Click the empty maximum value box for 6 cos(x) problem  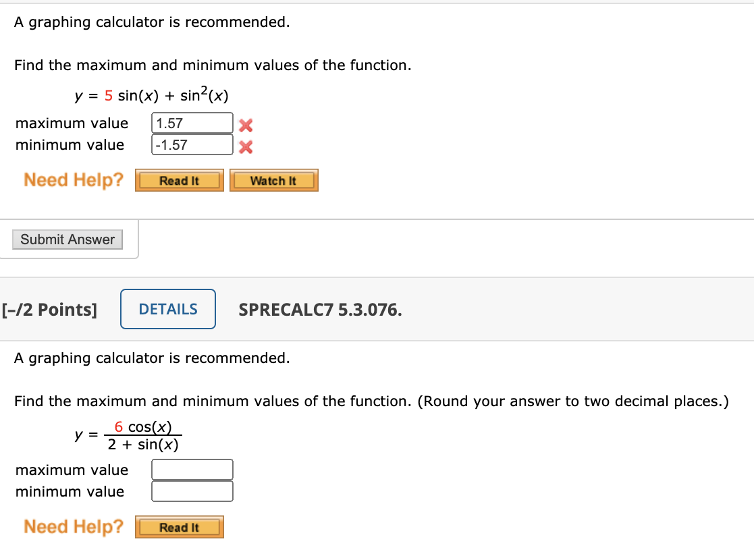(x=192, y=470)
